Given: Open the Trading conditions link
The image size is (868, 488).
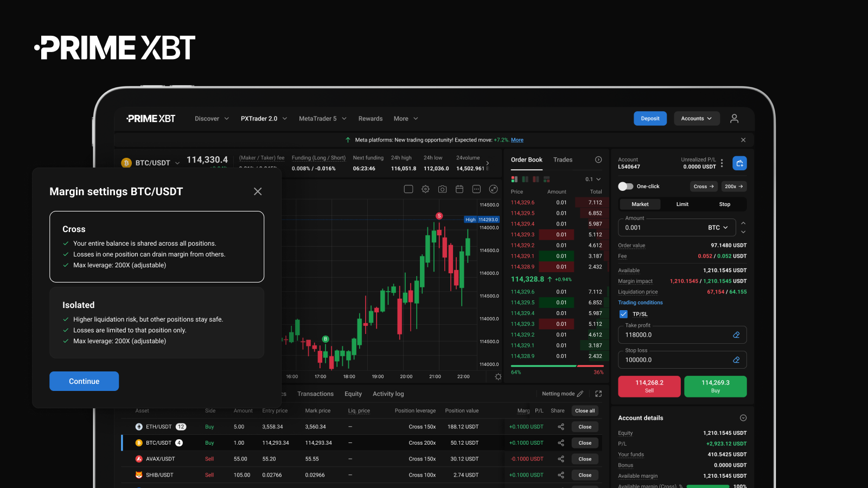Looking at the screenshot, I should click(640, 303).
